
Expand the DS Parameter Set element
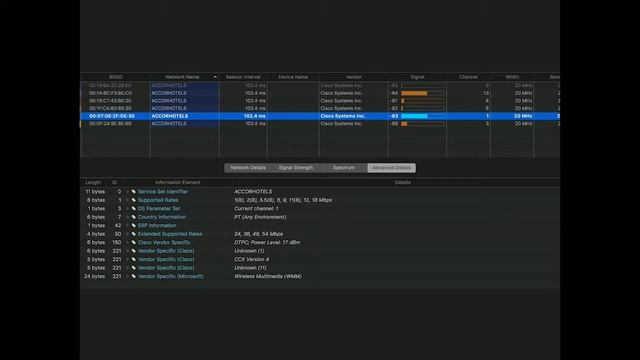coord(127,209)
